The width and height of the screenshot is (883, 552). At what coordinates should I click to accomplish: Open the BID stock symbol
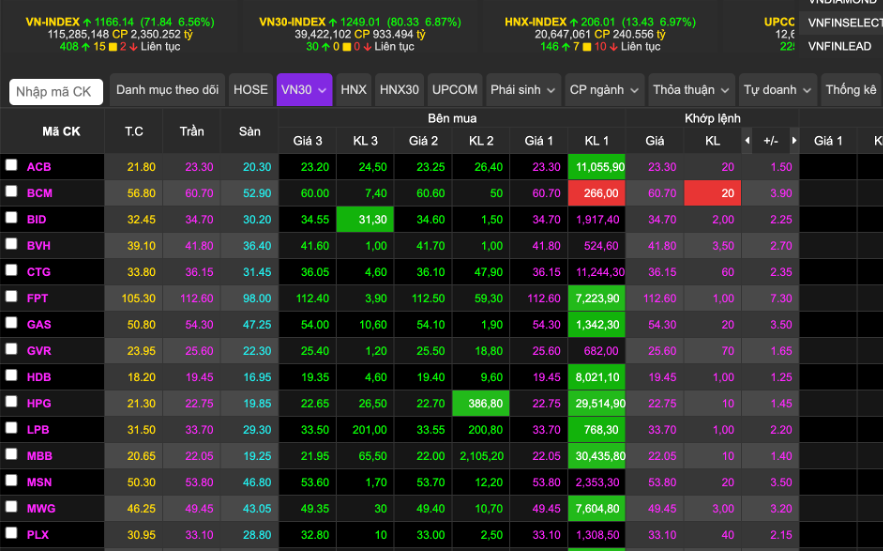(x=37, y=219)
